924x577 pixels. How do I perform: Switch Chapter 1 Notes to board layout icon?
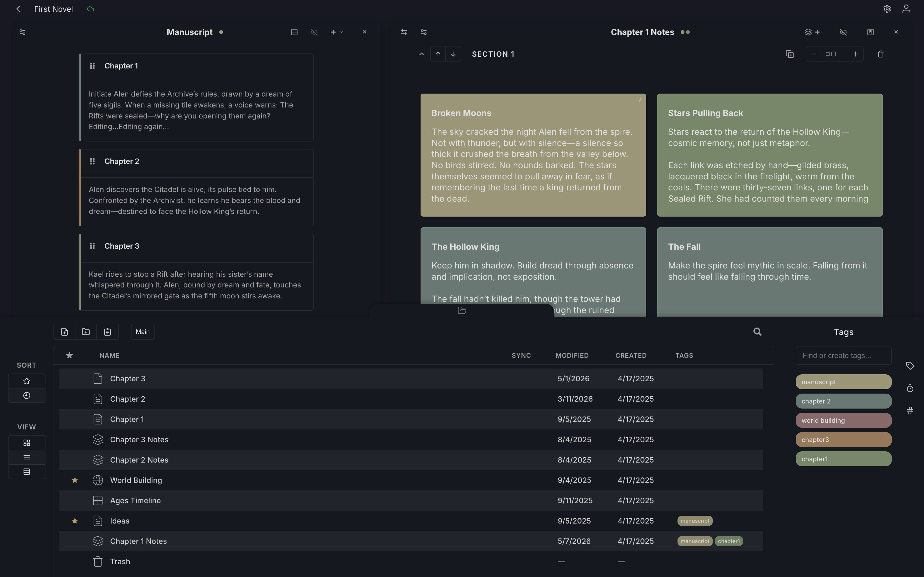[870, 32]
